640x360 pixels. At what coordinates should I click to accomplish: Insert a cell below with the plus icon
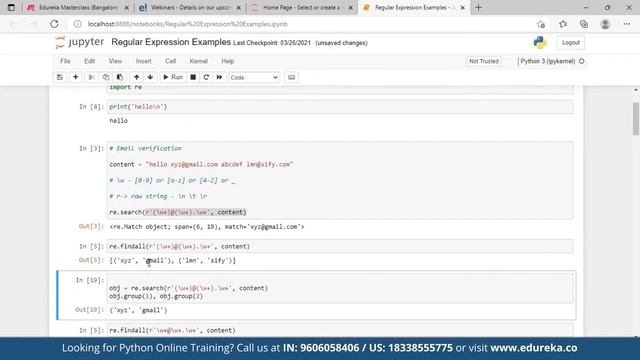point(76,77)
